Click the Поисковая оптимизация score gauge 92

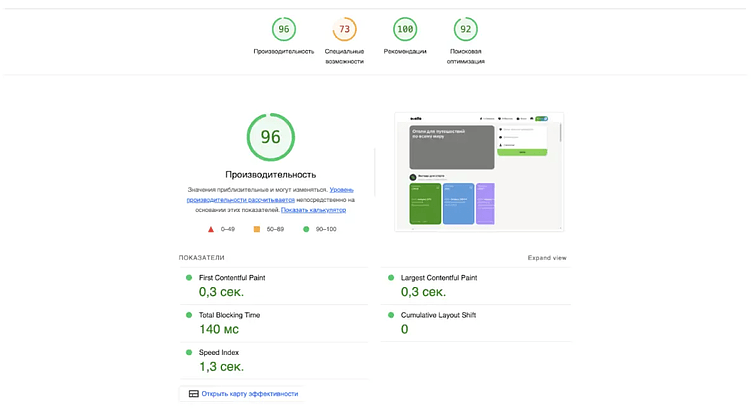[466, 29]
